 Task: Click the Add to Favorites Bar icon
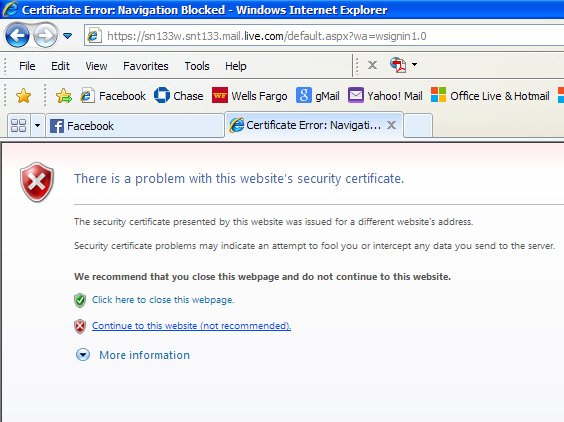pyautogui.click(x=64, y=96)
